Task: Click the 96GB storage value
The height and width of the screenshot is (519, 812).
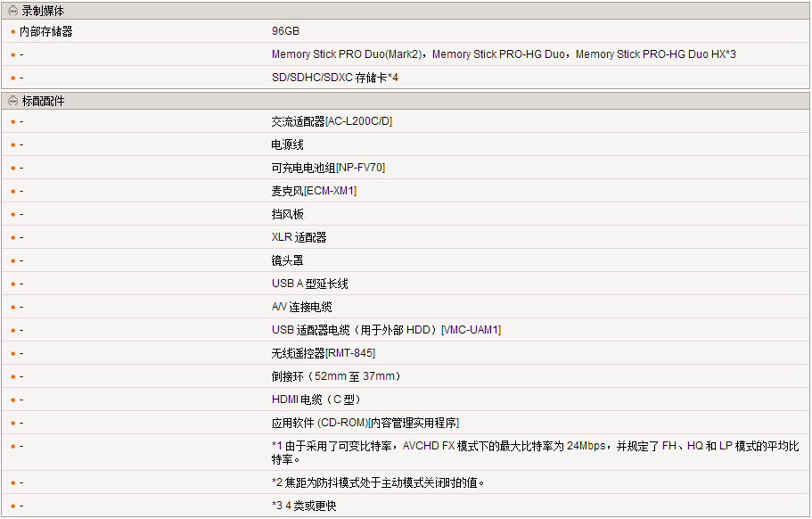Action: point(285,31)
